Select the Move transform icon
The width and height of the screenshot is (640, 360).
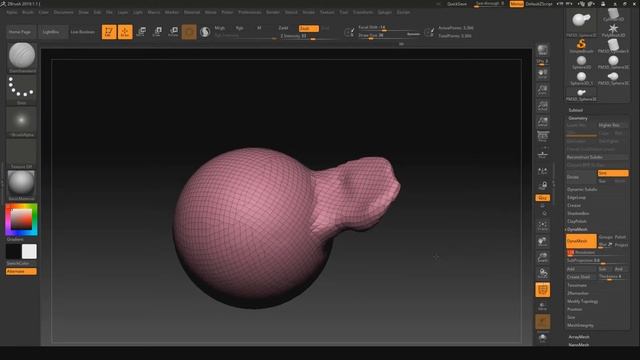(x=141, y=32)
